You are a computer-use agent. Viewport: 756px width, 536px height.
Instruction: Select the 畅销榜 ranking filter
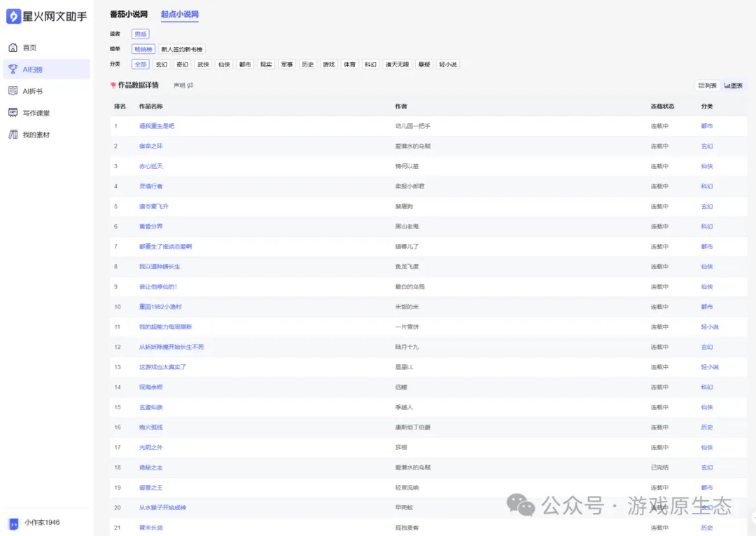143,49
